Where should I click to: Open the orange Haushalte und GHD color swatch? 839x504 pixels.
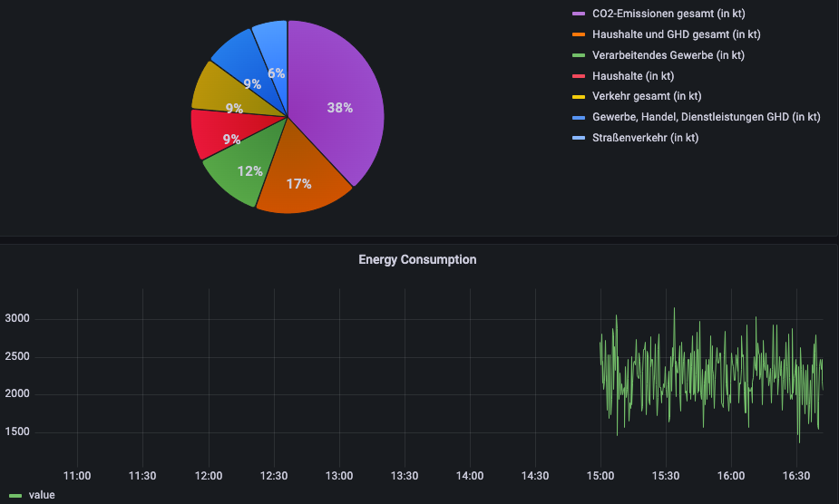point(578,35)
